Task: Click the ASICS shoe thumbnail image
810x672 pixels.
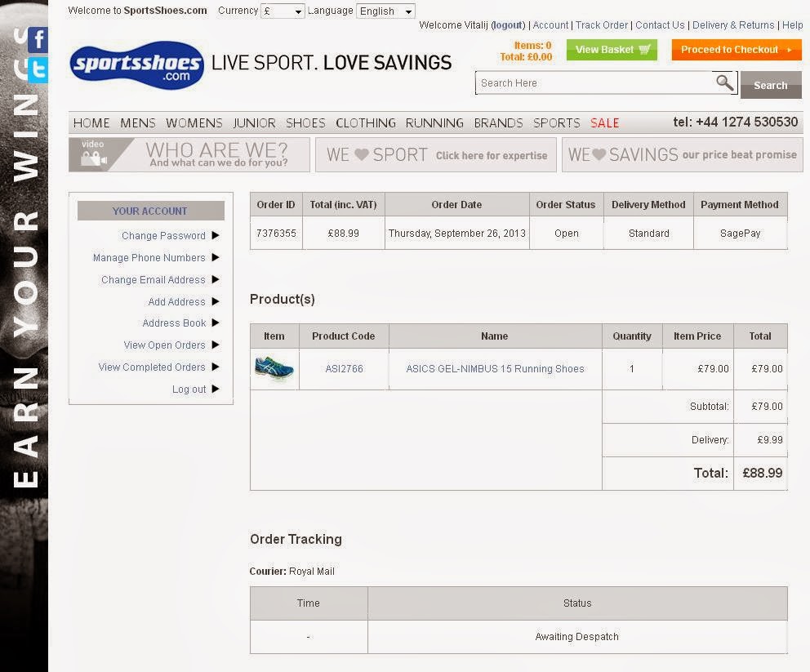Action: pyautogui.click(x=274, y=368)
